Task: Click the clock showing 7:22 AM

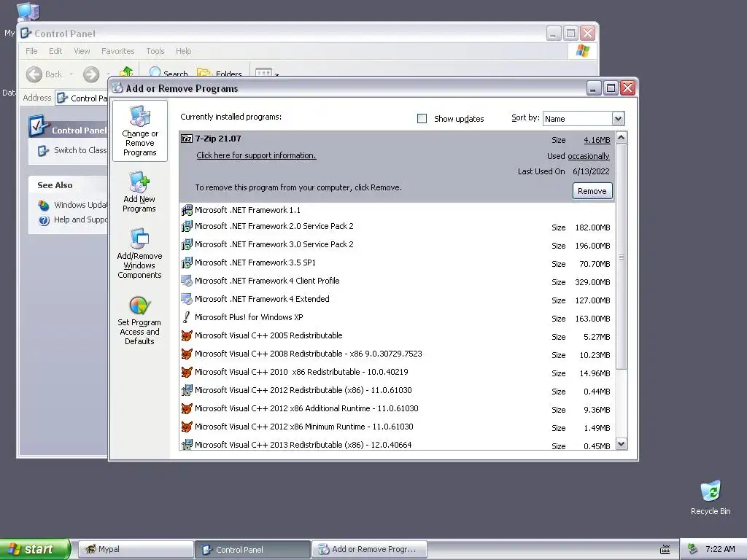Action: [x=720, y=549]
